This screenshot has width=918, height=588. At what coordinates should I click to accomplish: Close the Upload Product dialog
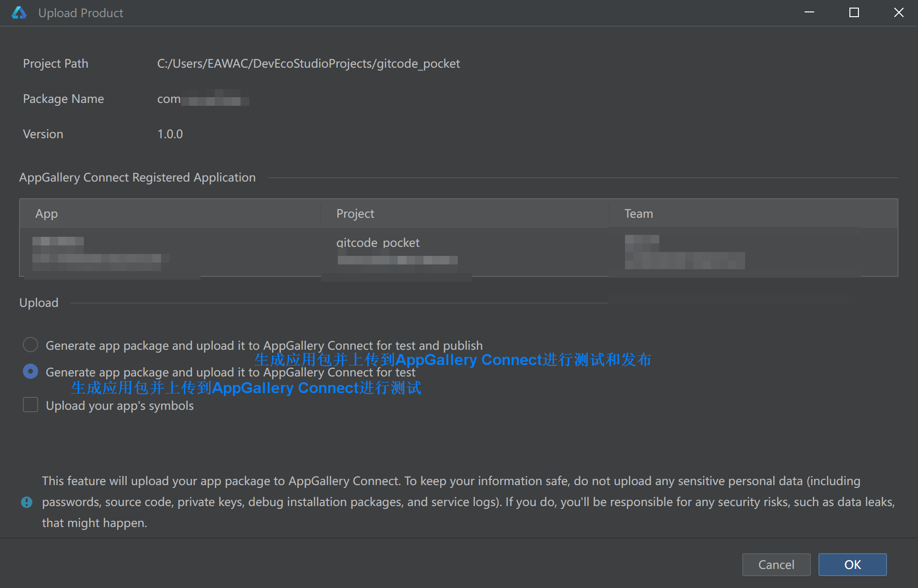[x=898, y=12]
